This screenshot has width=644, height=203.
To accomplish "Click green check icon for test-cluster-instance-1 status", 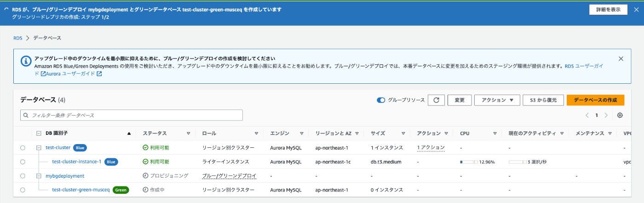I will [x=145, y=162].
